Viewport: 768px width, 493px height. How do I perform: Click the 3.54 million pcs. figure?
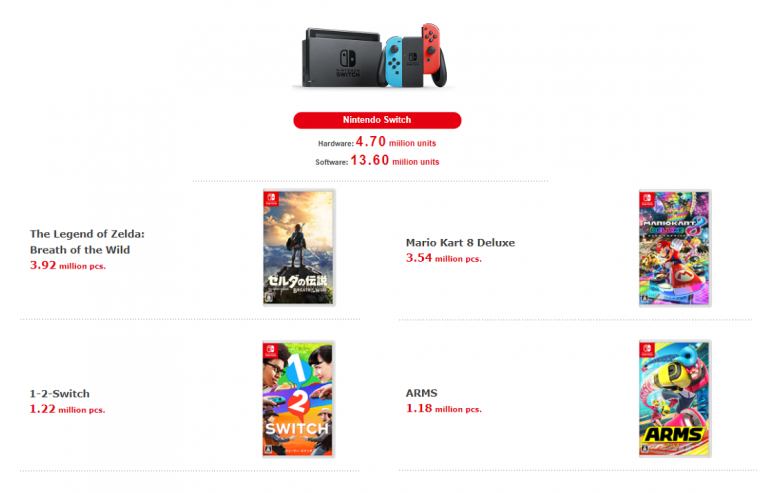pos(444,258)
